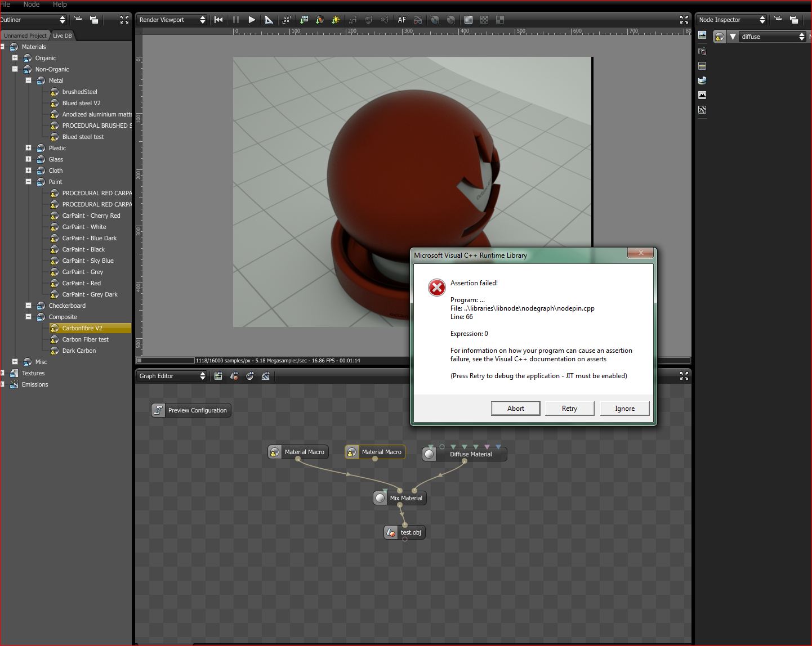Click the landscape image icon atop Node Inspector sidebar
This screenshot has width=812, height=646.
[x=702, y=35]
